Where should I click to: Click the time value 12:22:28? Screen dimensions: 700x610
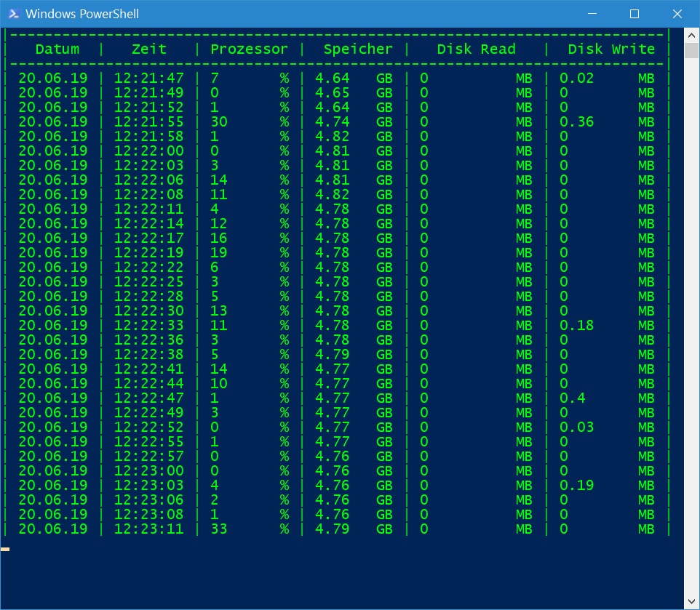148,296
